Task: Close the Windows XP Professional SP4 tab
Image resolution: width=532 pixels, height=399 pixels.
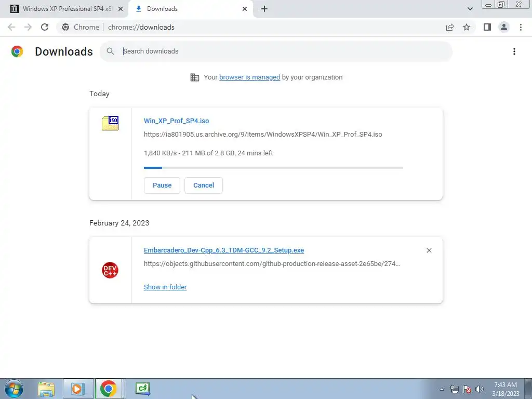Action: point(121,9)
